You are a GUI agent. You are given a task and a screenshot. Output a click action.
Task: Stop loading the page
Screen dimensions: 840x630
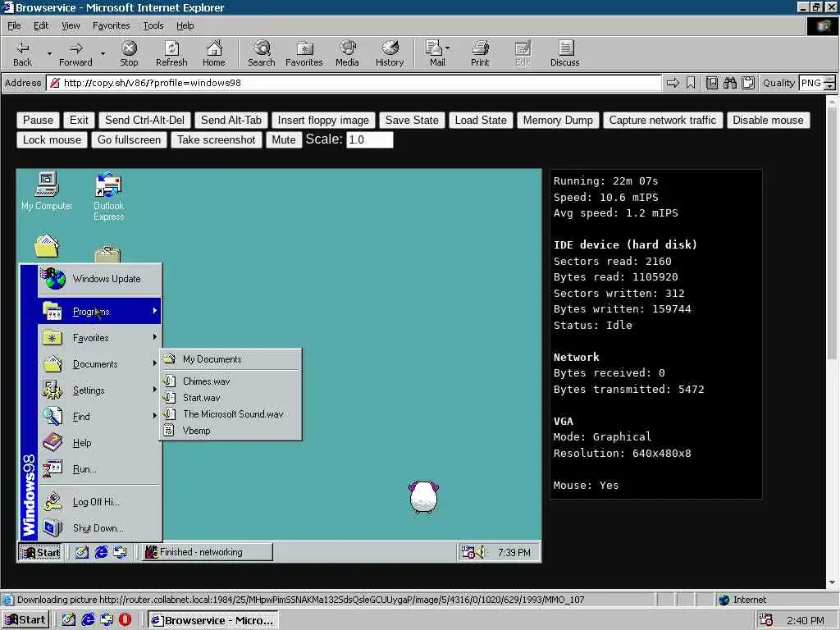(129, 53)
